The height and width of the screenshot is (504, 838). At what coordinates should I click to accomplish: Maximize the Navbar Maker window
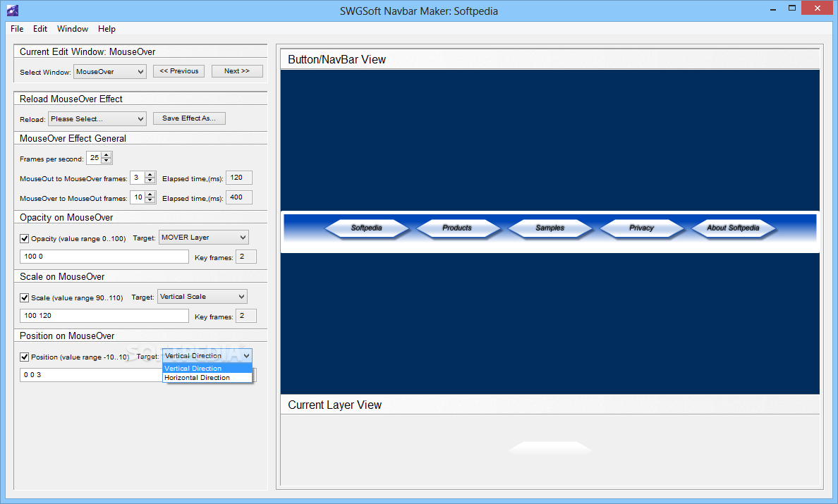pos(792,8)
